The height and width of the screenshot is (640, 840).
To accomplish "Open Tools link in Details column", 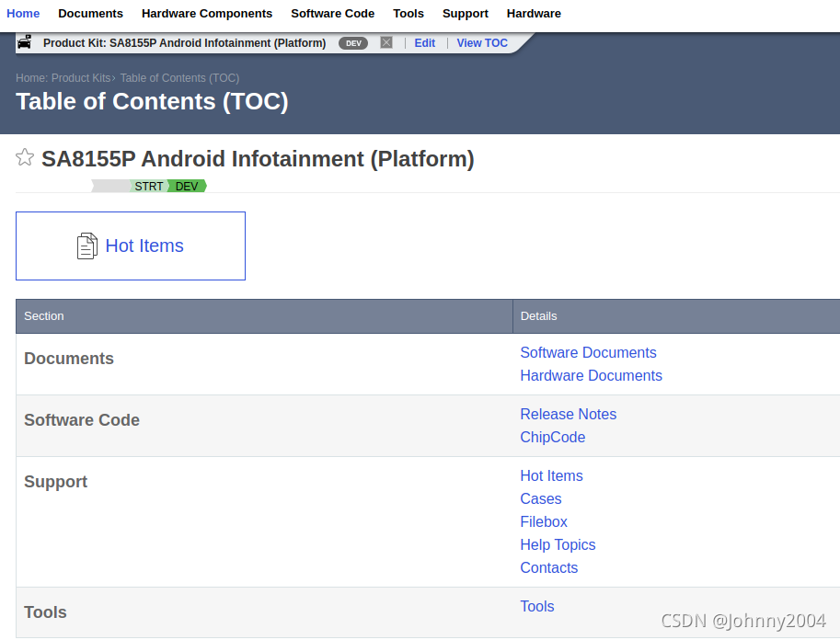I will coord(536,606).
